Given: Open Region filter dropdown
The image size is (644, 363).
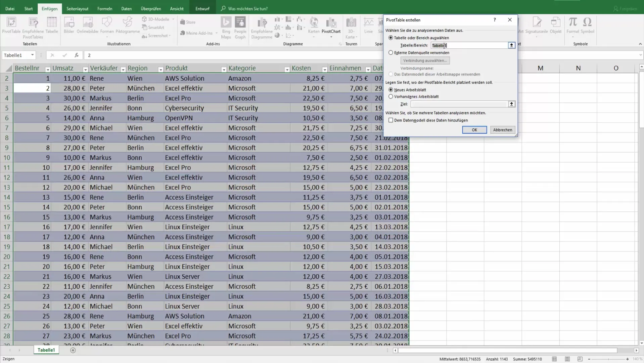Looking at the screenshot, I should tap(160, 70).
